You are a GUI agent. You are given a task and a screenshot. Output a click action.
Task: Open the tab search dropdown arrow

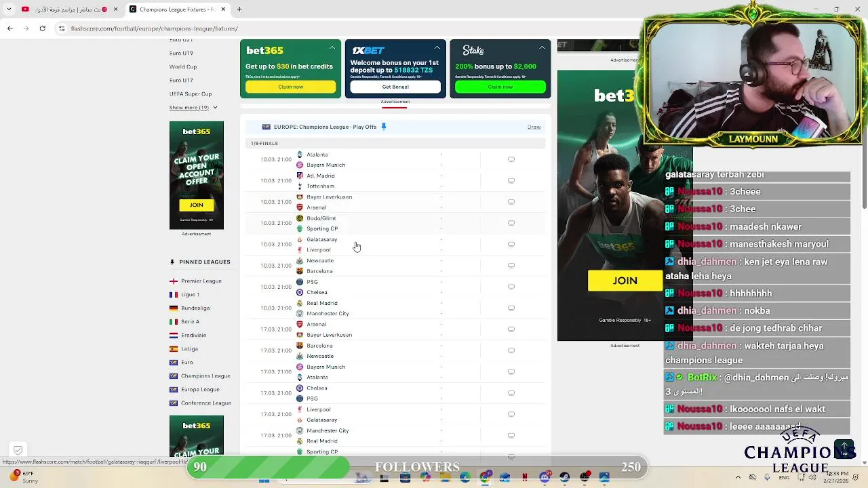coord(8,9)
